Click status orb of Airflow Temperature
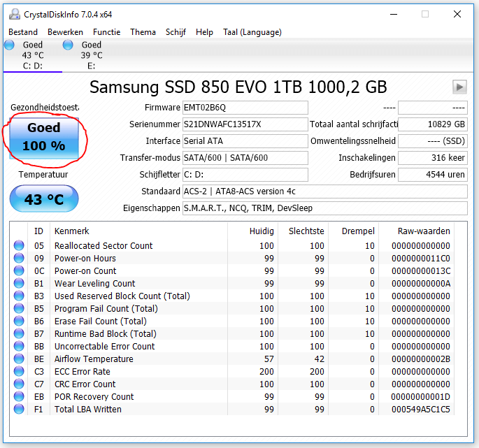 coord(19,359)
